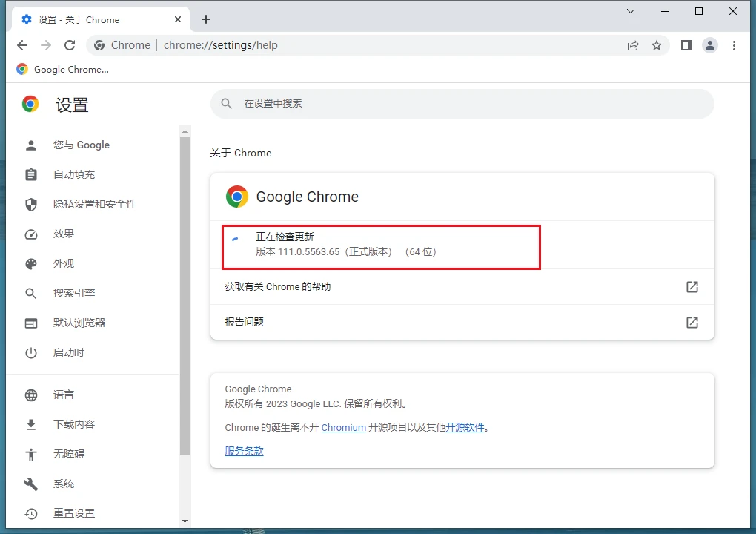This screenshot has height=534, width=756.
Task: Share this page via the share icon
Action: point(633,45)
